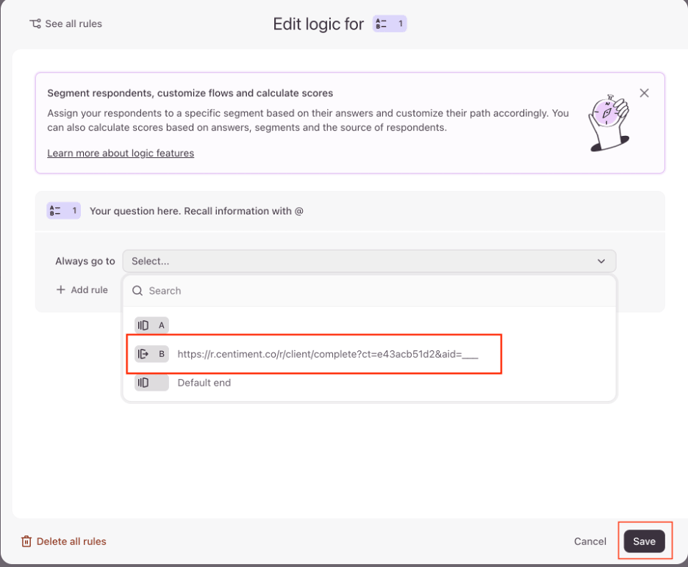The image size is (688, 567).
Task: Click the Default end screen icon
Action: [x=143, y=383]
